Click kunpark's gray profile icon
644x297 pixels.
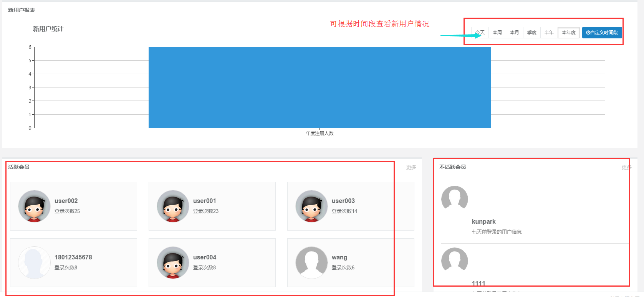tap(454, 198)
